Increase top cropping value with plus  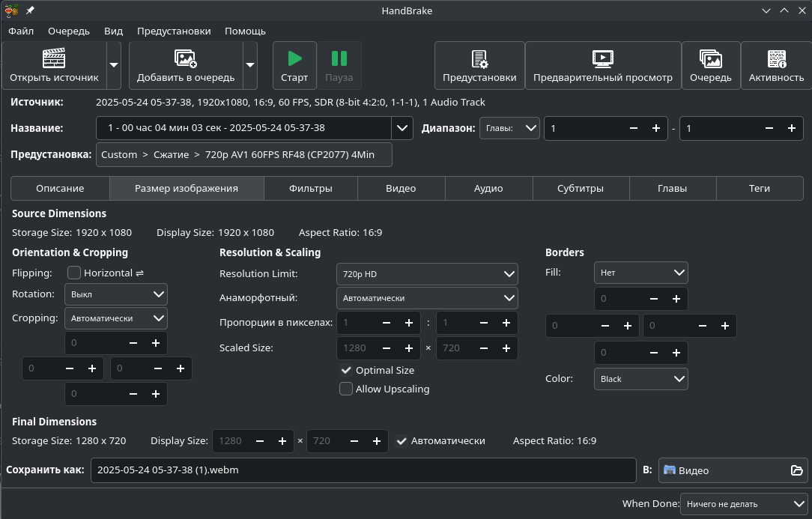click(156, 343)
